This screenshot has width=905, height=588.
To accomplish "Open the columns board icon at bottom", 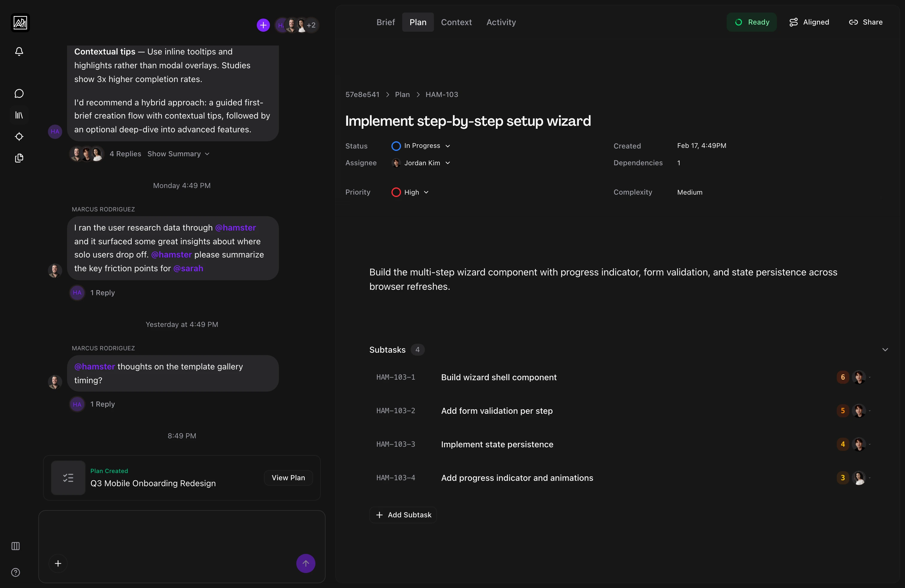I will coord(15,547).
